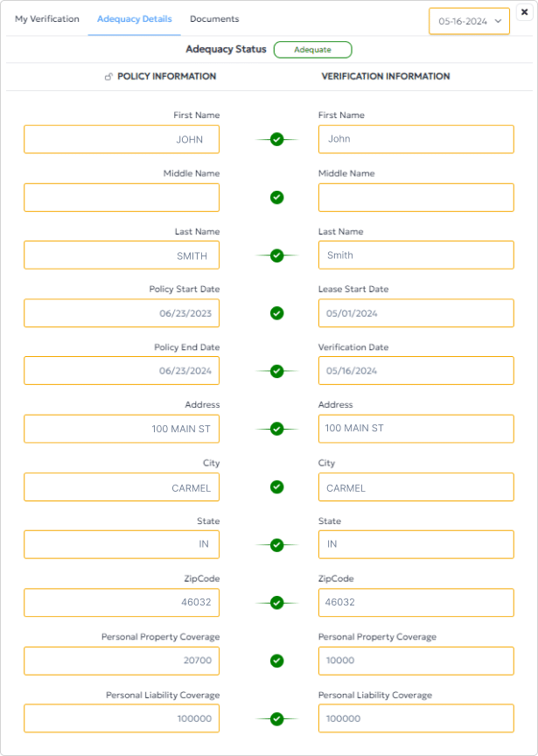Click the City comparison checkmark icon
This screenshot has height=756, width=538.
[x=276, y=486]
